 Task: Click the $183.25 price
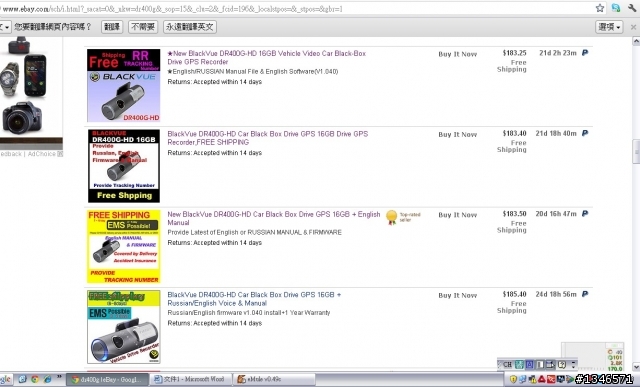click(514, 53)
